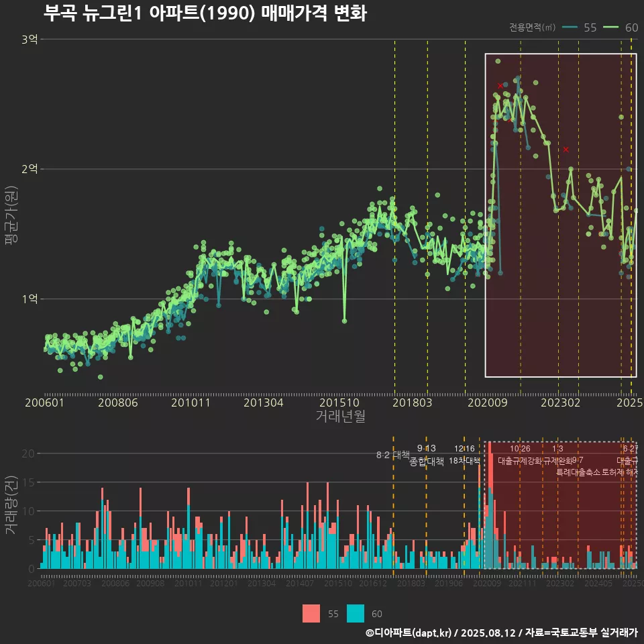Click the teal 60 swatch in the bottom legend
Image resolution: width=644 pixels, height=644 pixels.
(x=356, y=614)
